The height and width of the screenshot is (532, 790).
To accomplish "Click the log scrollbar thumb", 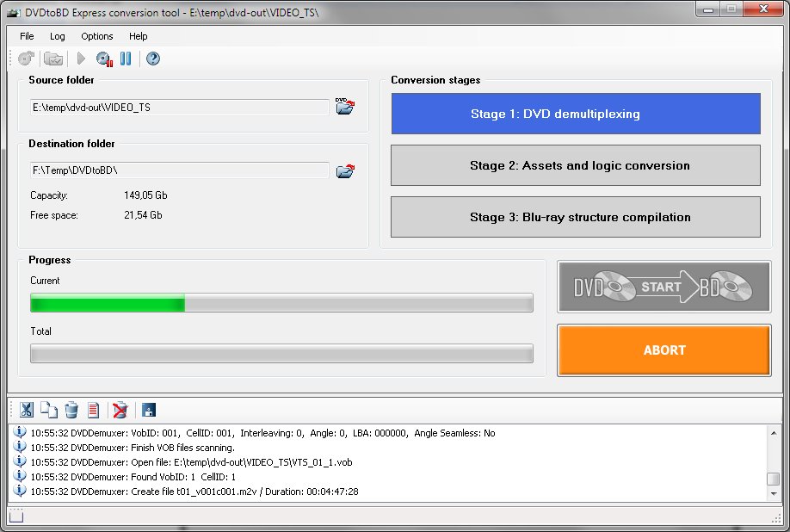I will [774, 479].
